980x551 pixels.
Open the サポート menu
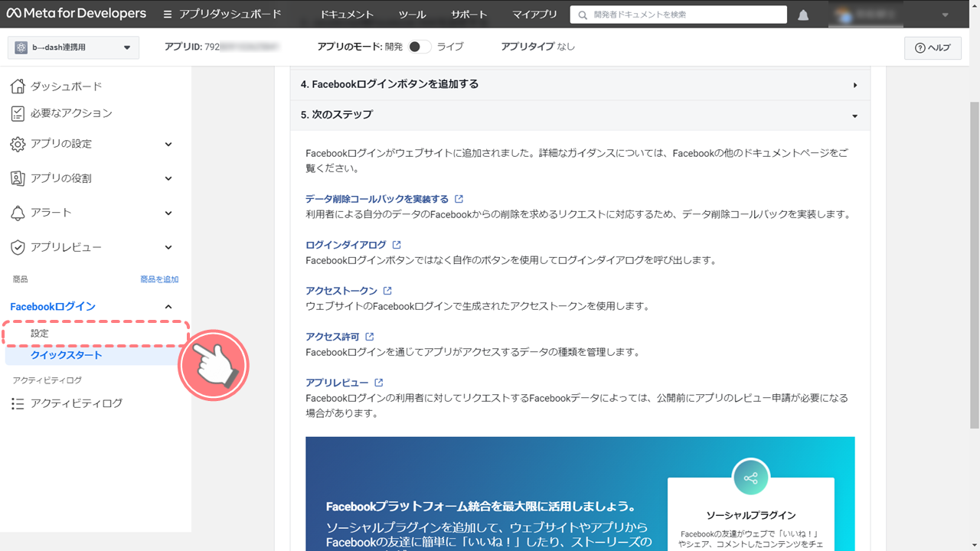[469, 15]
